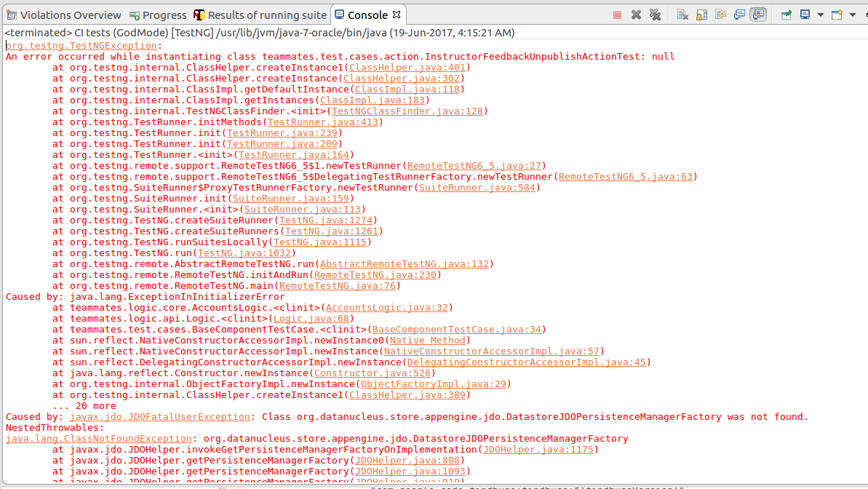Click the Progress tab icon

coord(135,15)
